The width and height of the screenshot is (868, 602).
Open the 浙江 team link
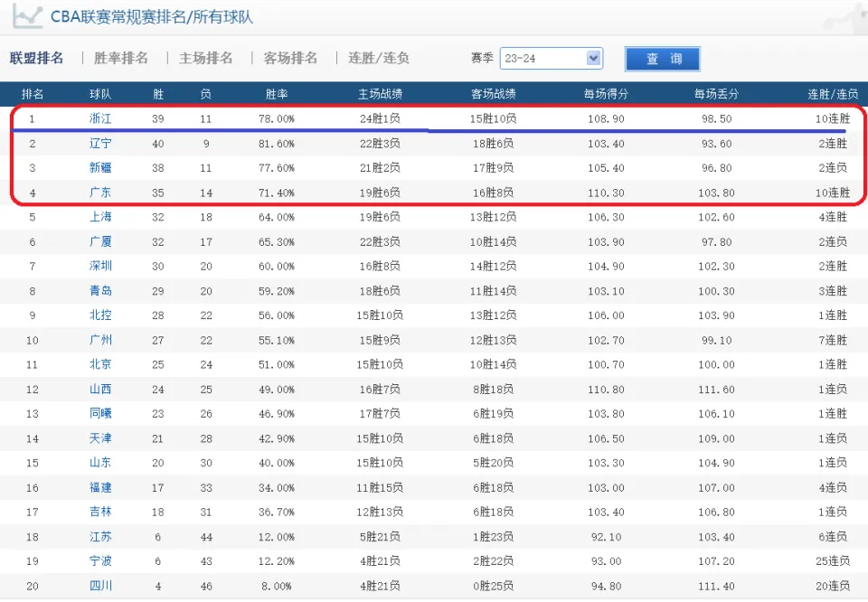point(100,118)
